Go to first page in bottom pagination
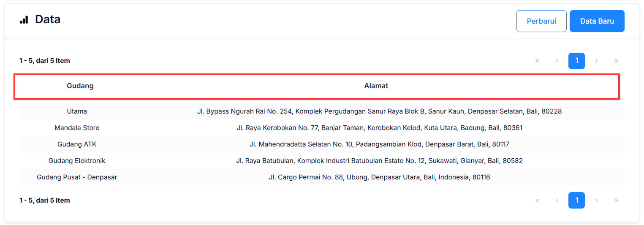The width and height of the screenshot is (644, 225). [537, 201]
